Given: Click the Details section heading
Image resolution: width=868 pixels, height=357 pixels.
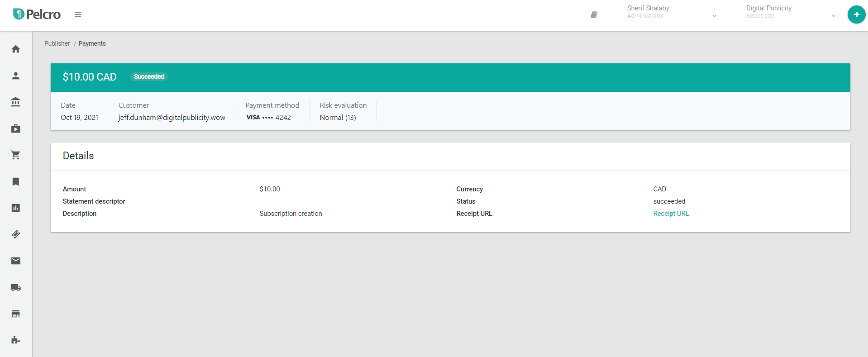Looking at the screenshot, I should click(x=78, y=156).
